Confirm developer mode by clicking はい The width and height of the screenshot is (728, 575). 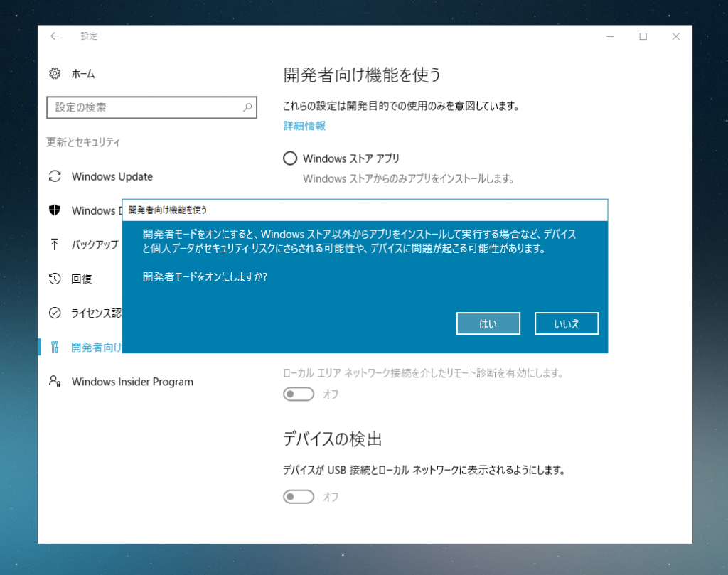pos(488,323)
